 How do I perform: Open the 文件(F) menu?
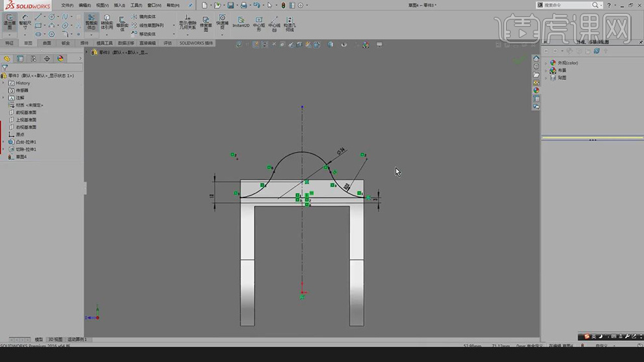point(67,5)
